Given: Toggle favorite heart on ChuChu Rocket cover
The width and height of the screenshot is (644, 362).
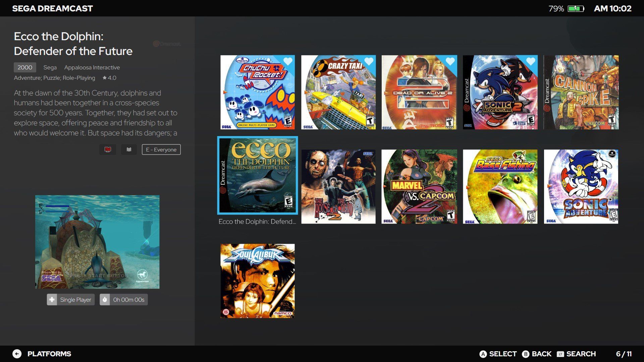Looking at the screenshot, I should coord(288,62).
